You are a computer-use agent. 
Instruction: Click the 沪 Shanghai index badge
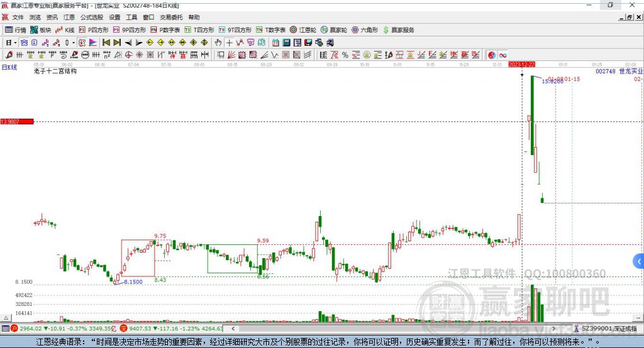pyautogui.click(x=14, y=329)
